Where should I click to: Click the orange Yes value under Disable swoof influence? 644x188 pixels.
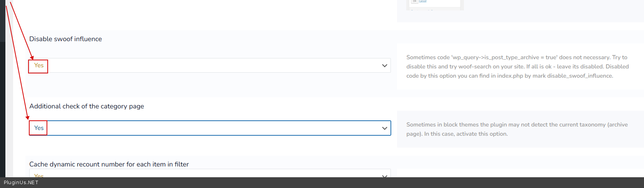click(x=39, y=66)
